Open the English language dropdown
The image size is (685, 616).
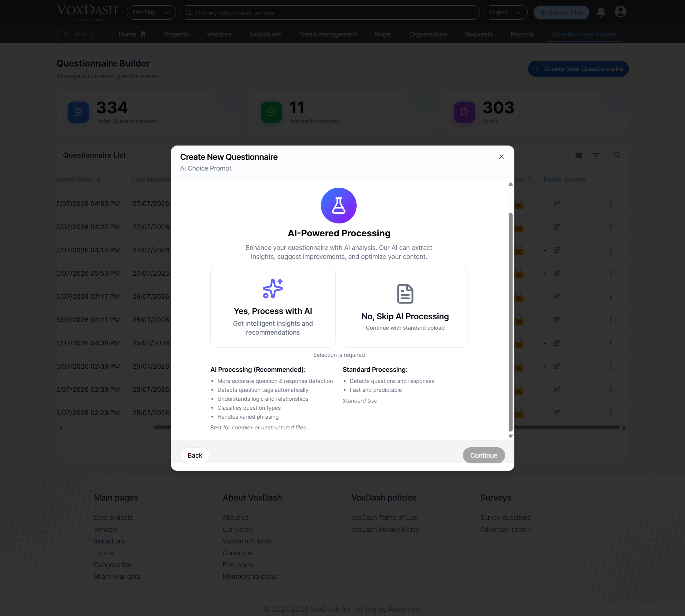point(505,13)
